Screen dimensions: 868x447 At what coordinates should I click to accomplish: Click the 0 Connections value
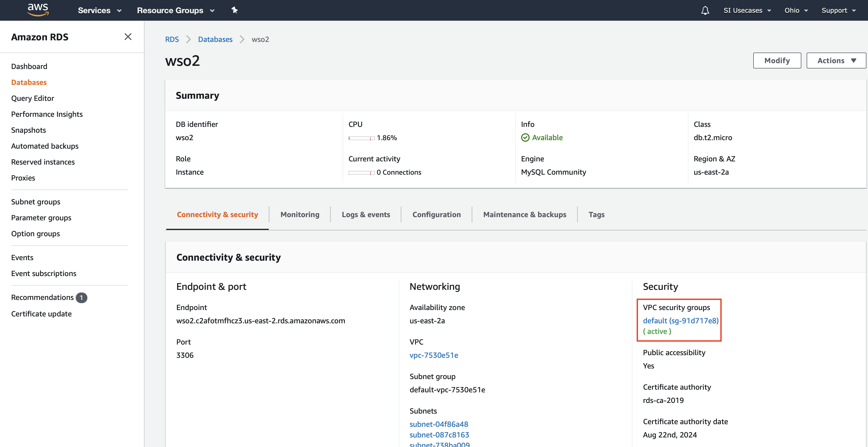click(399, 173)
